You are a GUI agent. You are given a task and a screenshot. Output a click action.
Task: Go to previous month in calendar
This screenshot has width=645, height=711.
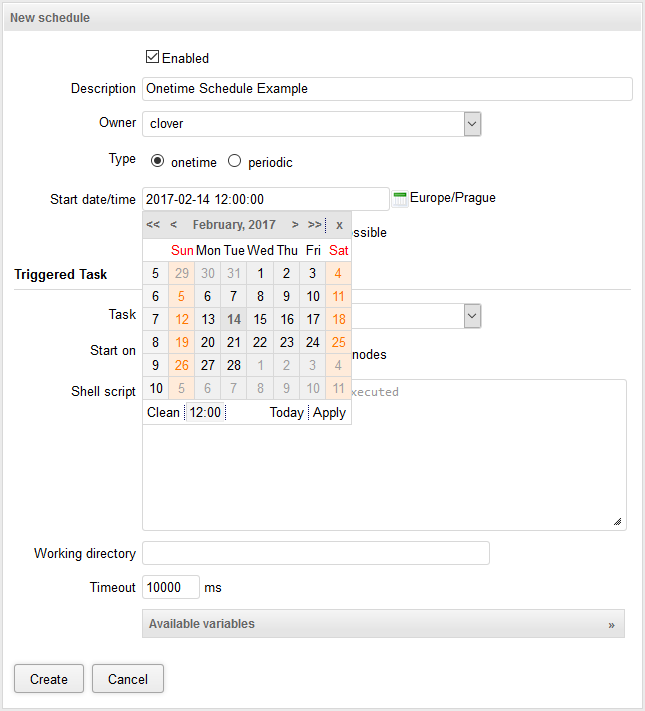tap(174, 225)
